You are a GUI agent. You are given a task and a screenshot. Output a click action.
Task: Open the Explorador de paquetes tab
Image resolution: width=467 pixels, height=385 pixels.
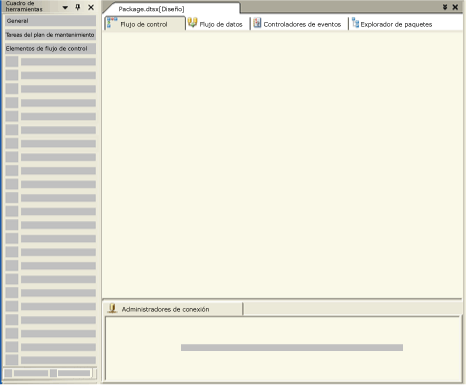point(392,24)
